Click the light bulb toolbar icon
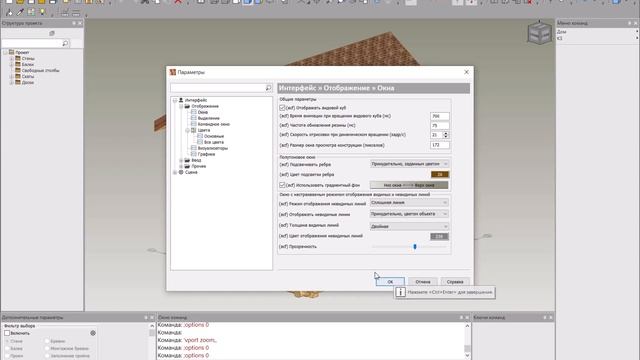The width and height of the screenshot is (640, 360). (x=42, y=12)
